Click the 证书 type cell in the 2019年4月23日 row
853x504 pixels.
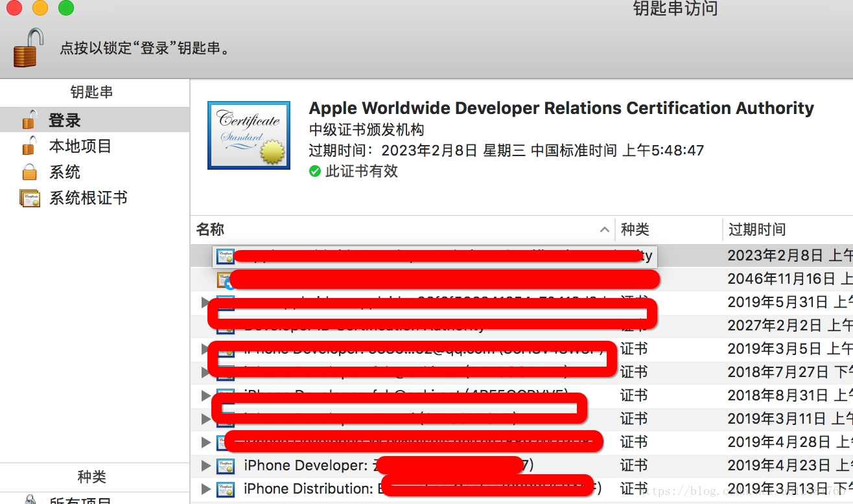(634, 466)
